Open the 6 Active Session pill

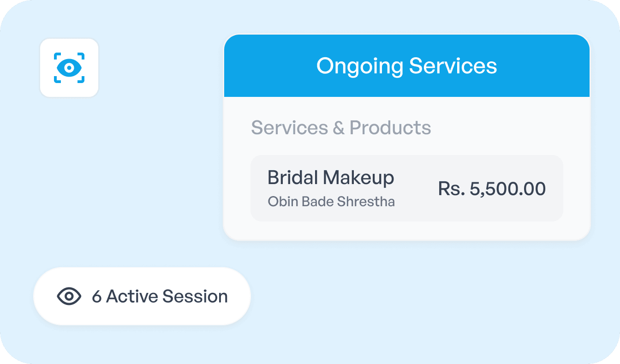pyautogui.click(x=142, y=296)
